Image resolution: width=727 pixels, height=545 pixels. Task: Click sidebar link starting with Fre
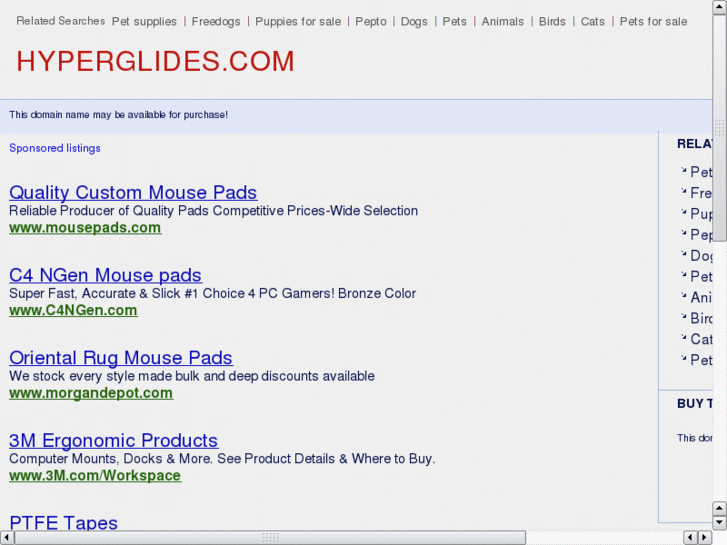point(701,193)
